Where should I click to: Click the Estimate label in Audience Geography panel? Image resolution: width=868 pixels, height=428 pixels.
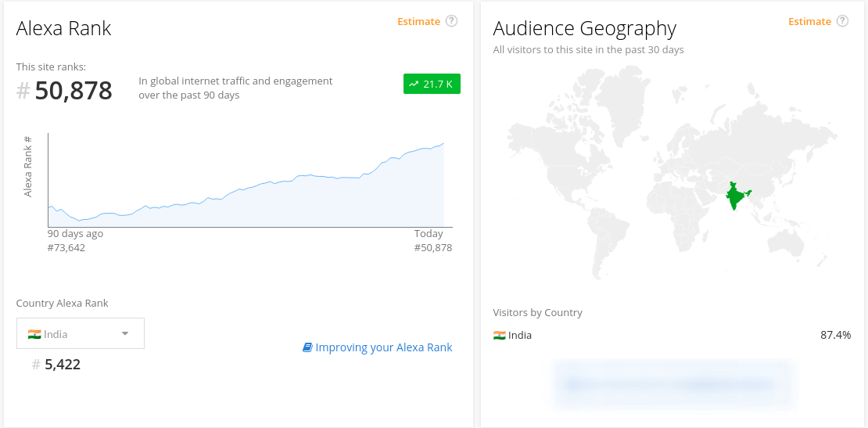pos(809,22)
